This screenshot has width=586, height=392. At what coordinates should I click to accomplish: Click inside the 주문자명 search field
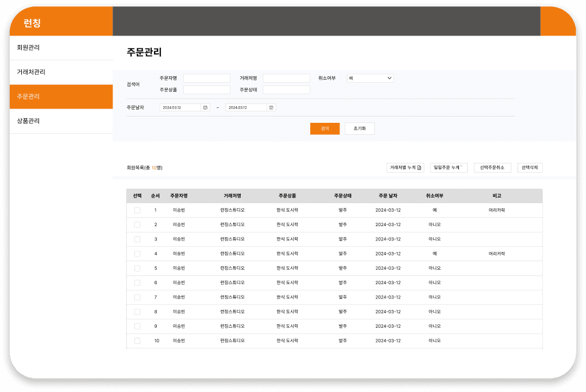(x=207, y=78)
